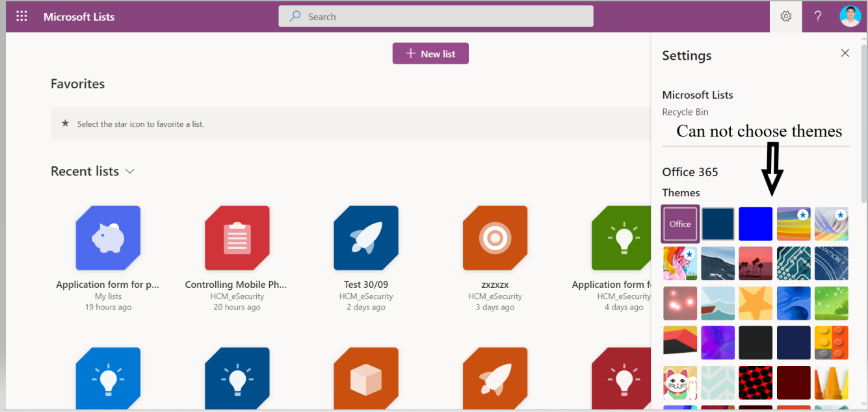Select the midnight blue solid theme
The height and width of the screenshot is (412, 868).
pyautogui.click(x=794, y=342)
